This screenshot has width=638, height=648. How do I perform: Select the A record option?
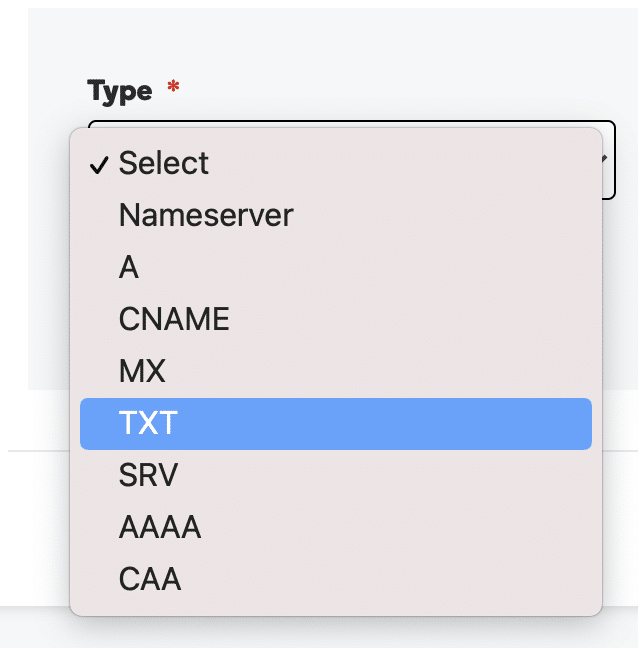point(336,267)
